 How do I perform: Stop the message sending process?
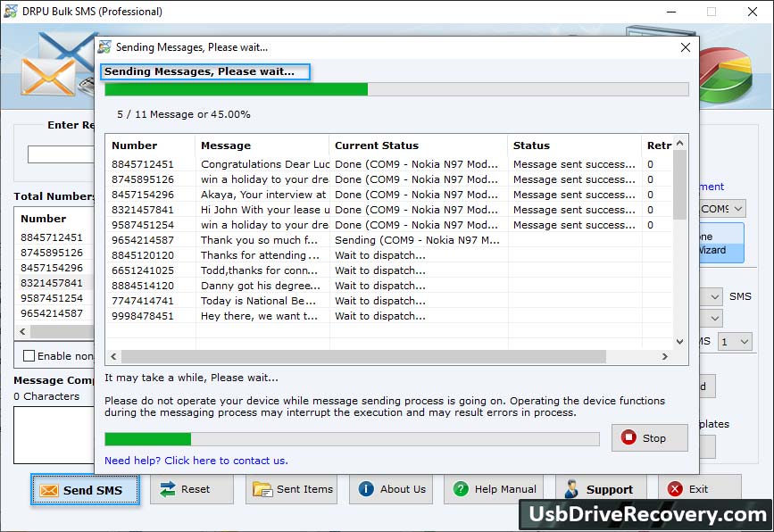(x=649, y=437)
